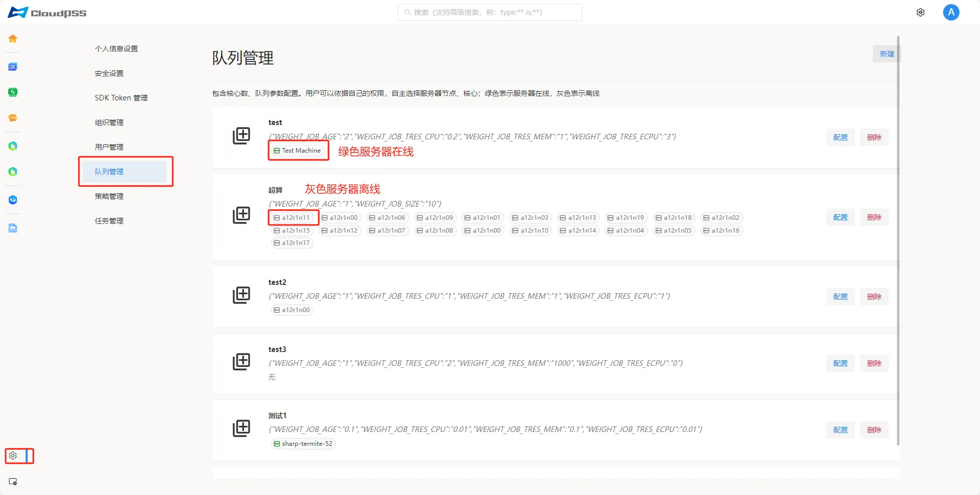980x495 pixels.
Task: Open the user avatar menu
Action: 951,12
